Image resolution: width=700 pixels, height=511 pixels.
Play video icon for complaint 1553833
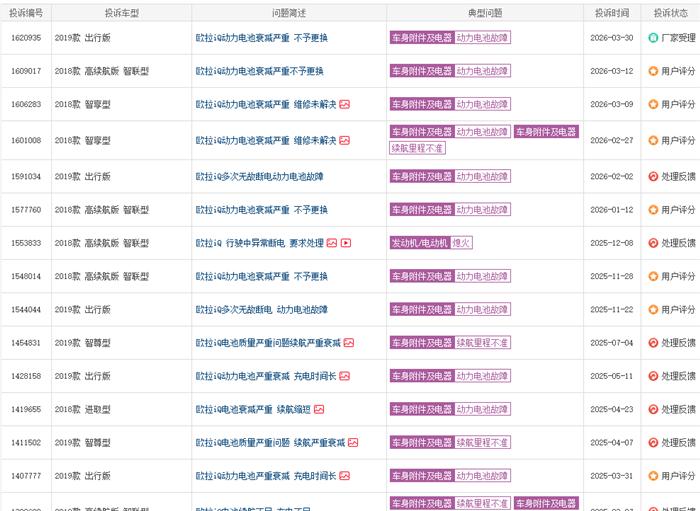tap(346, 243)
